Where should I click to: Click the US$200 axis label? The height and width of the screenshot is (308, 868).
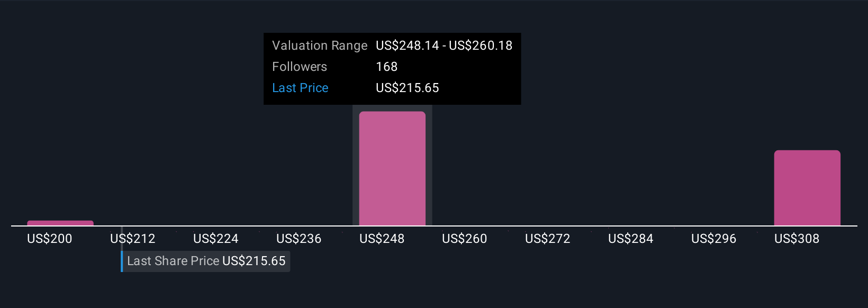(50, 239)
